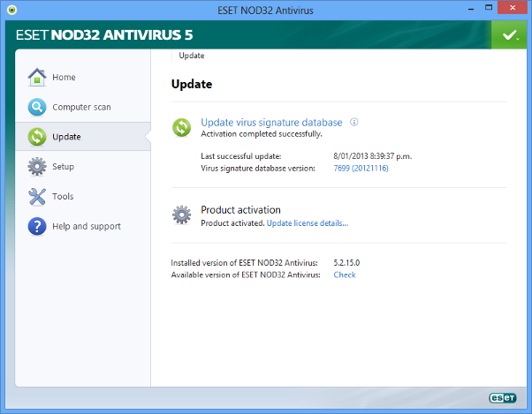Image resolution: width=532 pixels, height=414 pixels.
Task: Click 'Last successful update:' label
Action: 241,156
